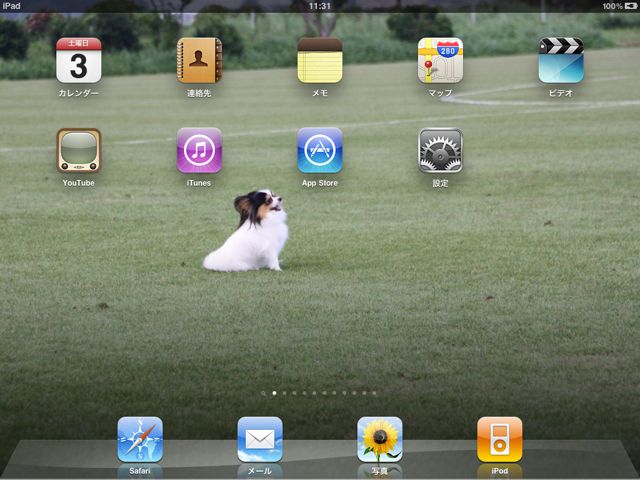This screenshot has width=640, height=480.
Task: Tap the Spotlight search magnifier dot
Action: pyautogui.click(x=264, y=393)
